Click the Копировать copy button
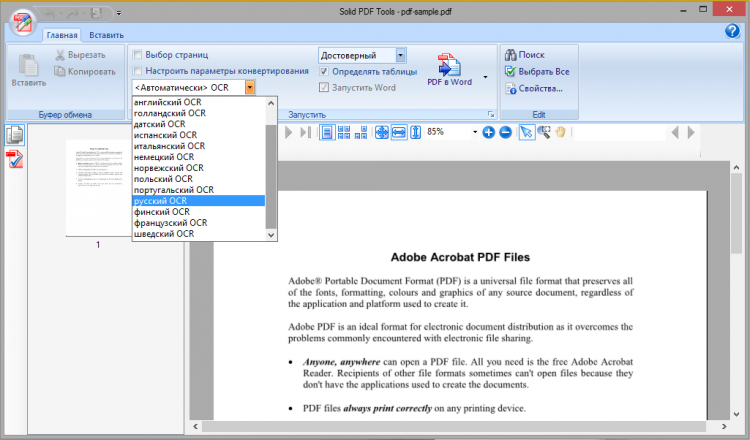Viewport: 750px width, 440px height. pos(85,71)
